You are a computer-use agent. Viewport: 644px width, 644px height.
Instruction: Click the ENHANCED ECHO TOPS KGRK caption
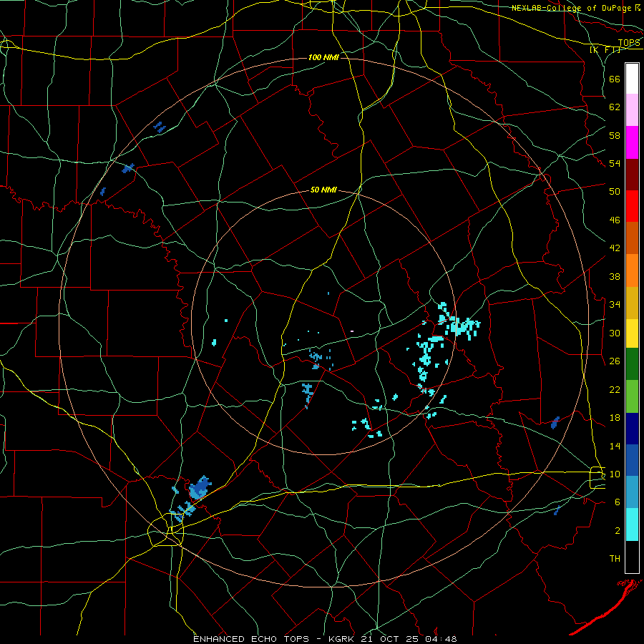[x=324, y=639]
